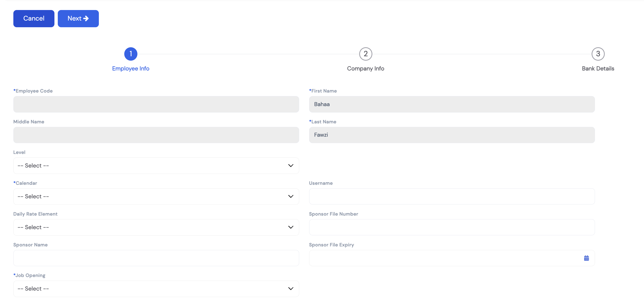
Task: Click the Last Name field containing Fawzi
Action: point(452,135)
